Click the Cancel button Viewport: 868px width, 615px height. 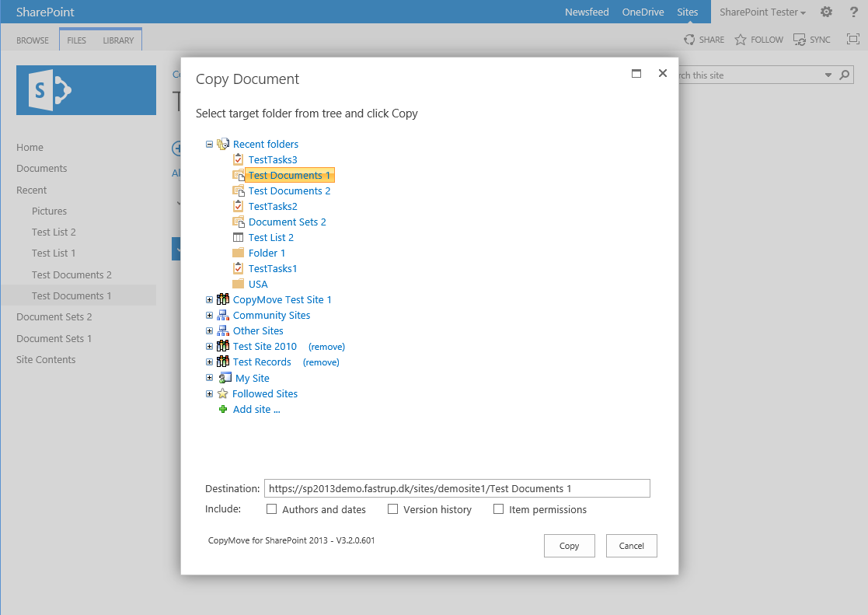(631, 546)
